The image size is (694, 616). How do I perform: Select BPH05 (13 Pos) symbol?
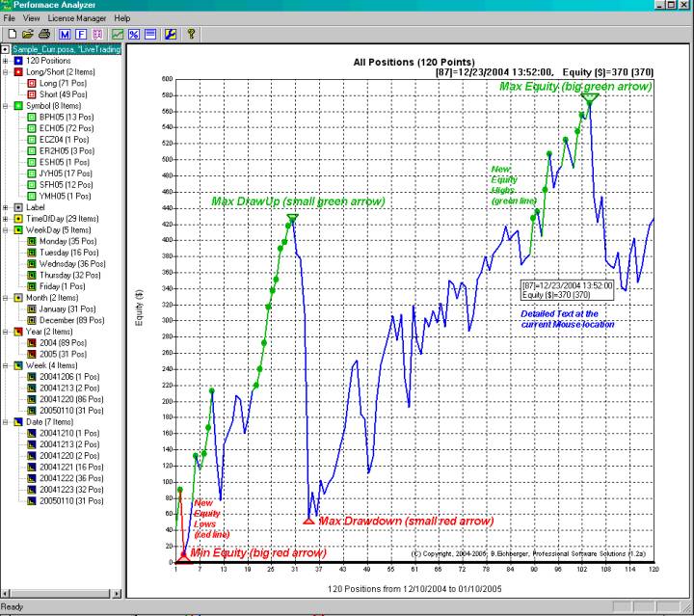(x=67, y=117)
